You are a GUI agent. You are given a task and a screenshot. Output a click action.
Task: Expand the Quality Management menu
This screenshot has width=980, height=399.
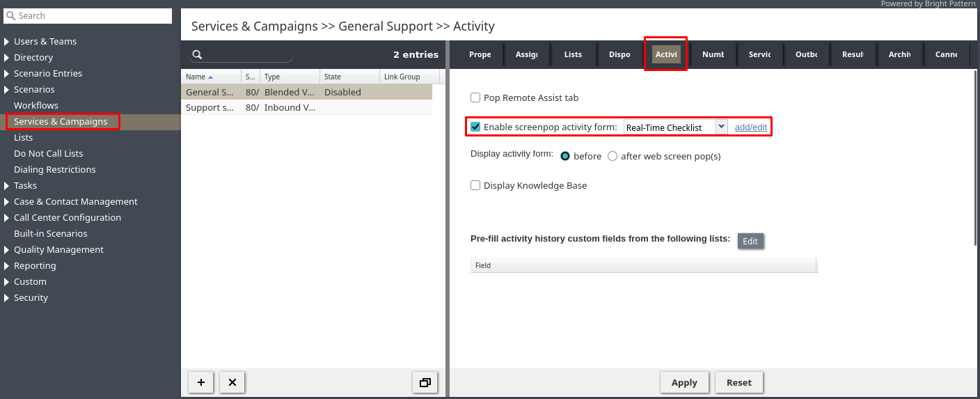pos(7,250)
